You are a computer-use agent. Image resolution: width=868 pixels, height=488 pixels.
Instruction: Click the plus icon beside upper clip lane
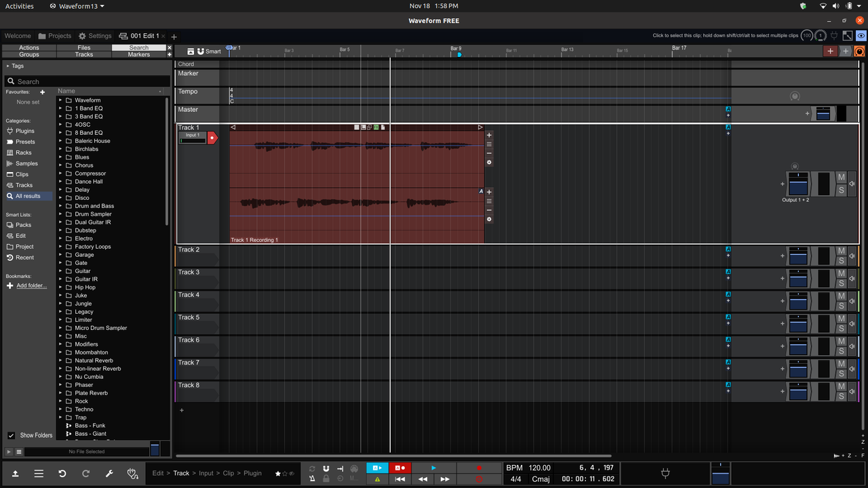[489, 135]
